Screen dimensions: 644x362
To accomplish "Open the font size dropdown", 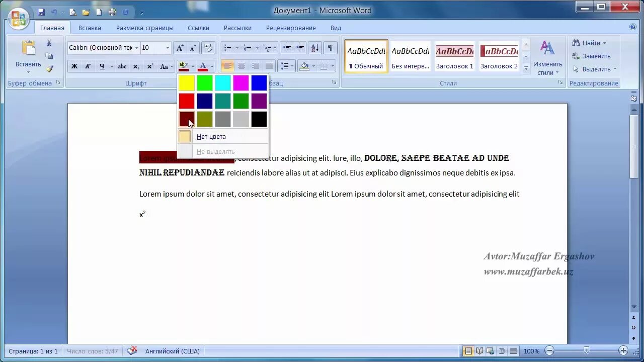I will [168, 48].
